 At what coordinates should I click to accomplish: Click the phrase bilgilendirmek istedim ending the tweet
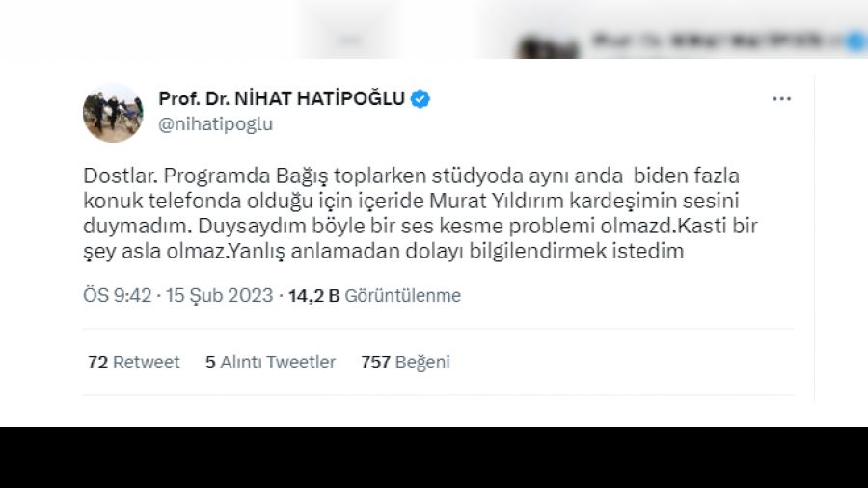pyautogui.click(x=577, y=251)
